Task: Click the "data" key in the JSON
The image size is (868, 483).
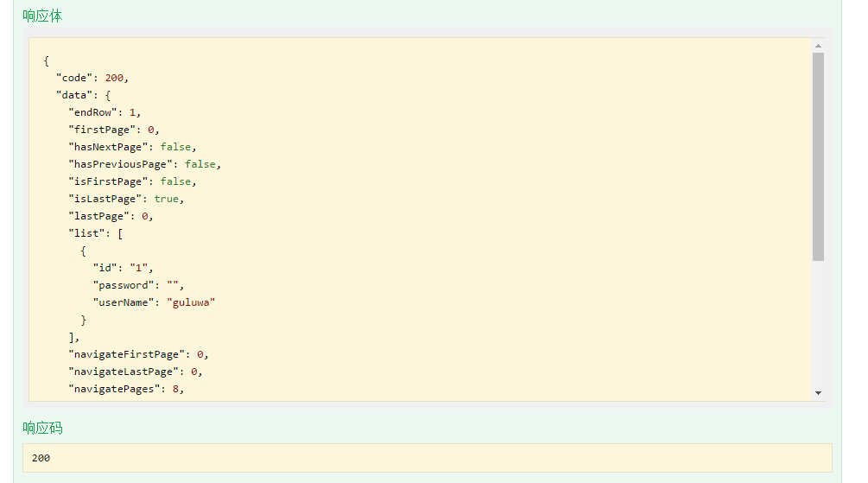Action: 74,95
